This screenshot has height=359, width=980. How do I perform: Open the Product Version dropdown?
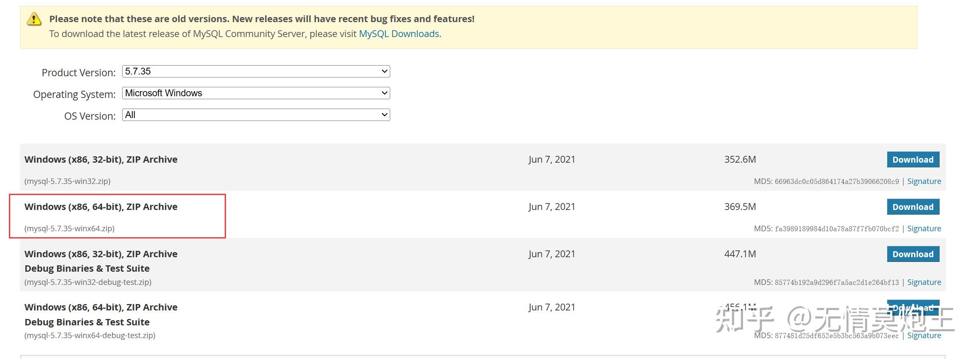(256, 72)
